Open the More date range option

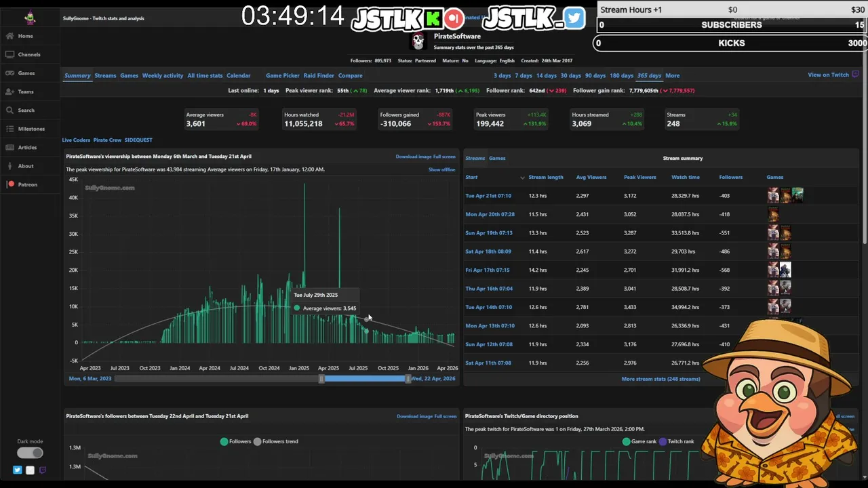[x=672, y=75]
